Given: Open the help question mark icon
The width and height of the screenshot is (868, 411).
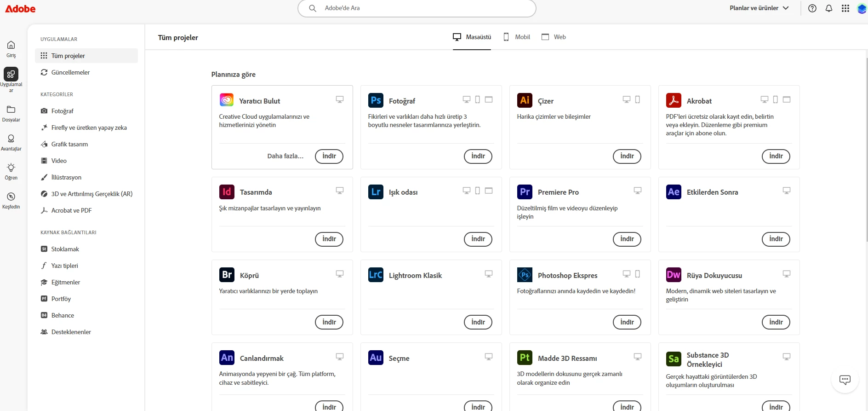Looking at the screenshot, I should [812, 8].
